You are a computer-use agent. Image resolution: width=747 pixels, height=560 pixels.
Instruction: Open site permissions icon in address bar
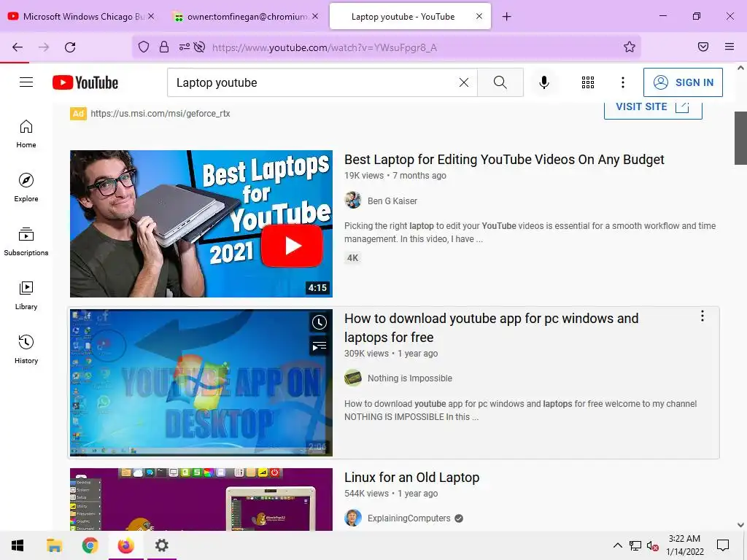click(185, 47)
